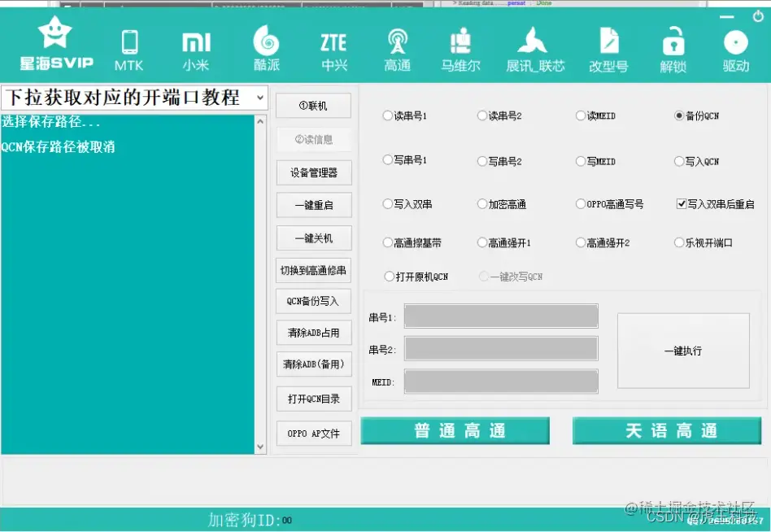Click the 酷派 (Coolpad) icon
Viewport: 771px width, 532px height.
[266, 47]
